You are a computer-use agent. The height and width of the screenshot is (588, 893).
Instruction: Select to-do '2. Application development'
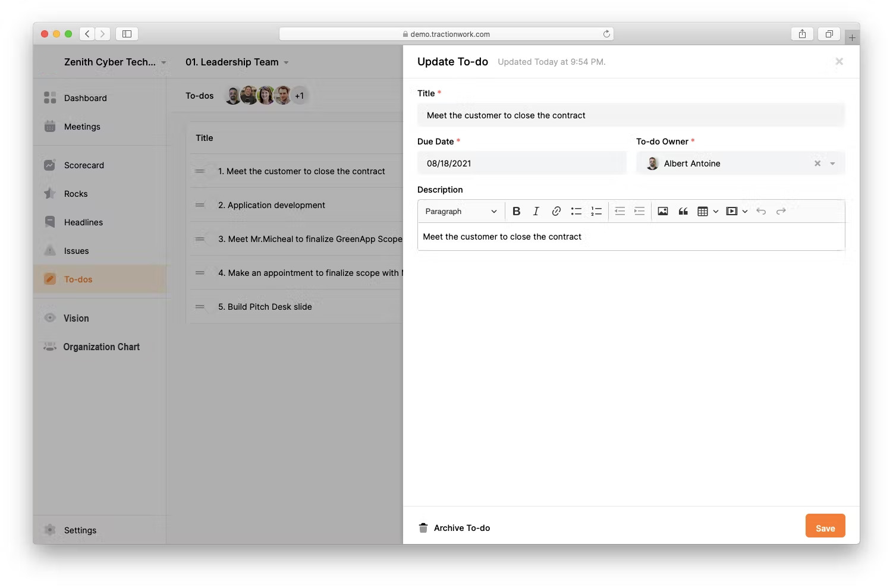pyautogui.click(x=272, y=205)
